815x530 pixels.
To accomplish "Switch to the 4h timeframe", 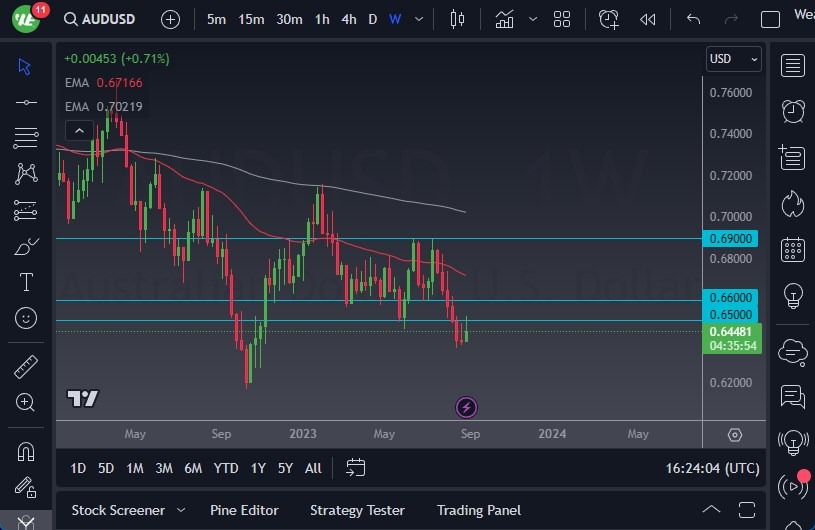I will (348, 19).
